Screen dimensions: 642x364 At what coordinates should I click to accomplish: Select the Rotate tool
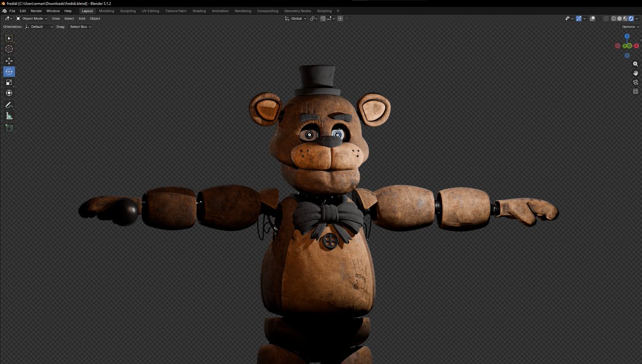(x=9, y=72)
